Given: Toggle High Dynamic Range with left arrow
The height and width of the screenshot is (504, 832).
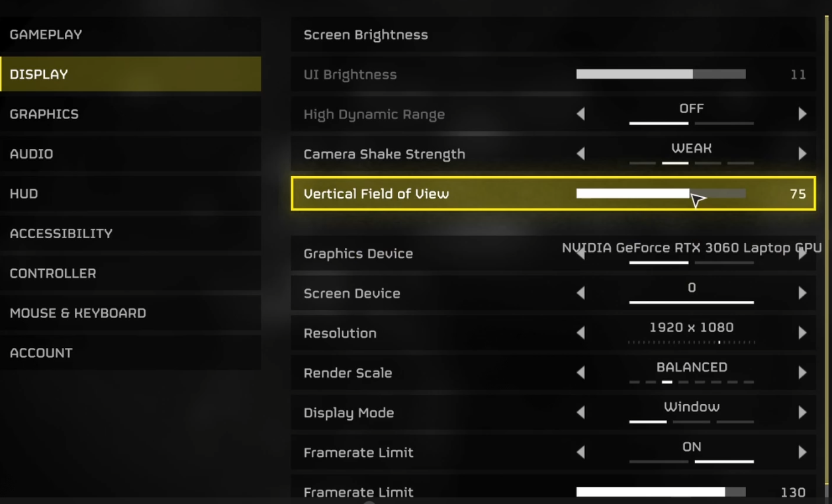Looking at the screenshot, I should coord(580,114).
